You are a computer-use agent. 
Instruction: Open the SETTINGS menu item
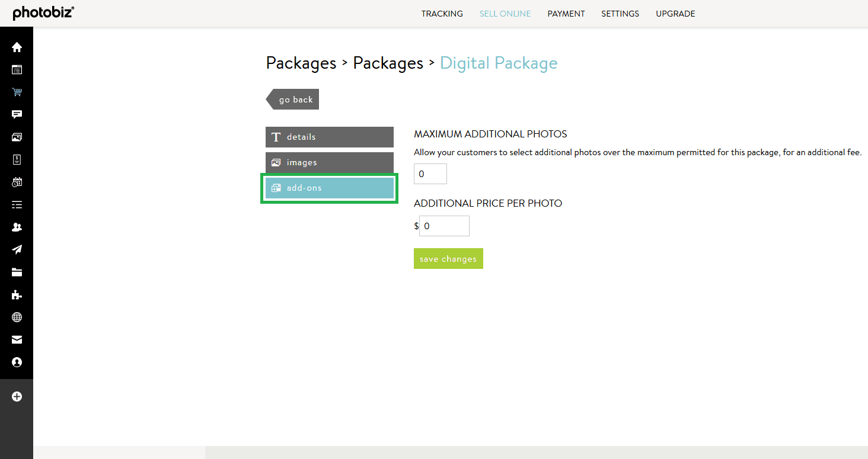[x=620, y=13]
